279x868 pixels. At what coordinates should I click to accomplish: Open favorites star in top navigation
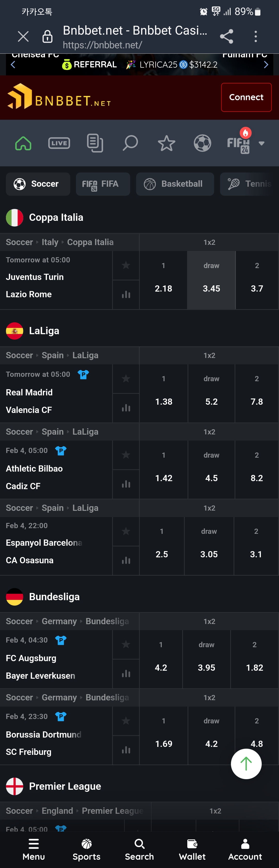tap(166, 143)
